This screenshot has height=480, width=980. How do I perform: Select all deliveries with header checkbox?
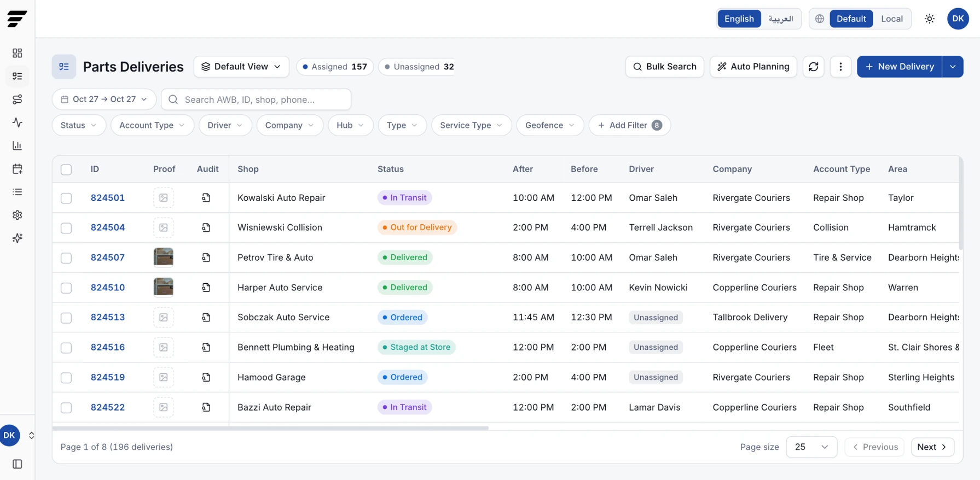[x=66, y=169]
